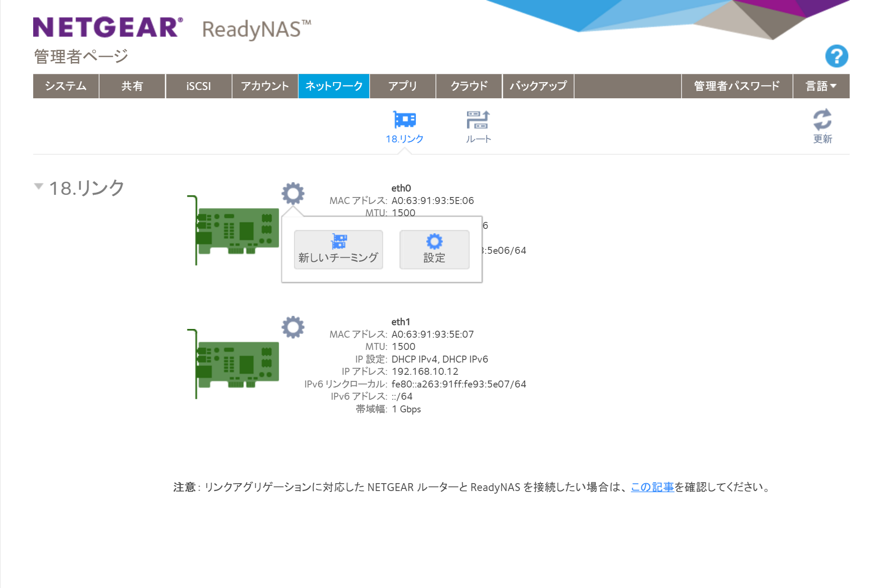Screen dimensions: 882x588
Task: Click the 1 Gbps bandwidth value
Action: click(x=406, y=409)
